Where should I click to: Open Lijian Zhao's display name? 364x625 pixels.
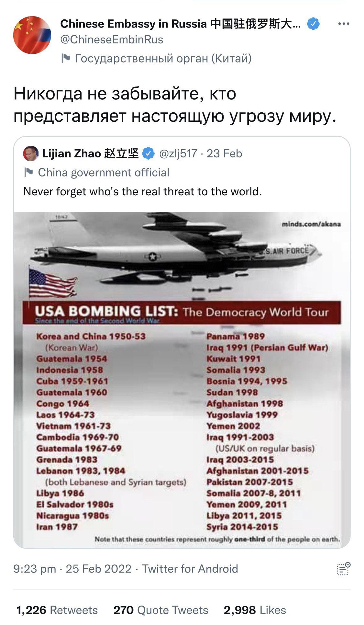90,153
